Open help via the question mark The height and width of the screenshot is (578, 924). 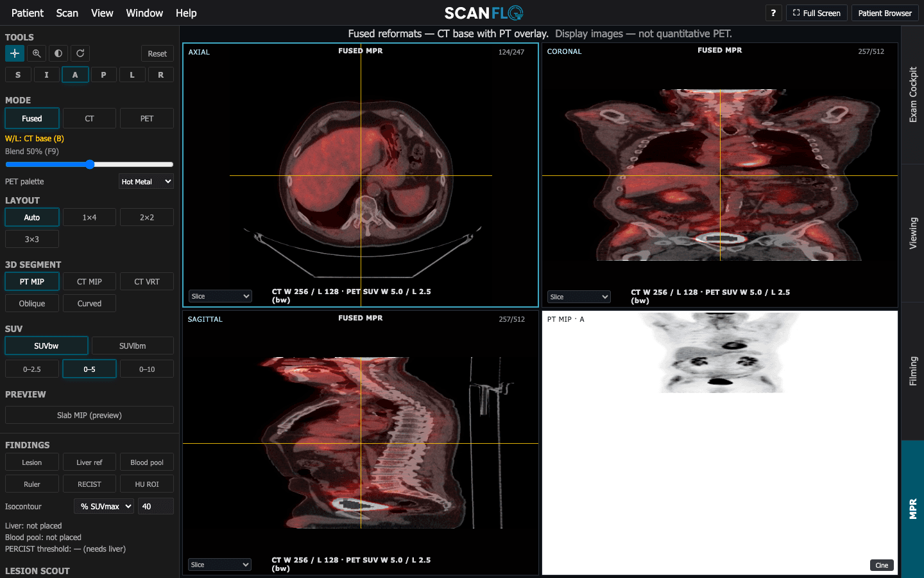pos(773,13)
